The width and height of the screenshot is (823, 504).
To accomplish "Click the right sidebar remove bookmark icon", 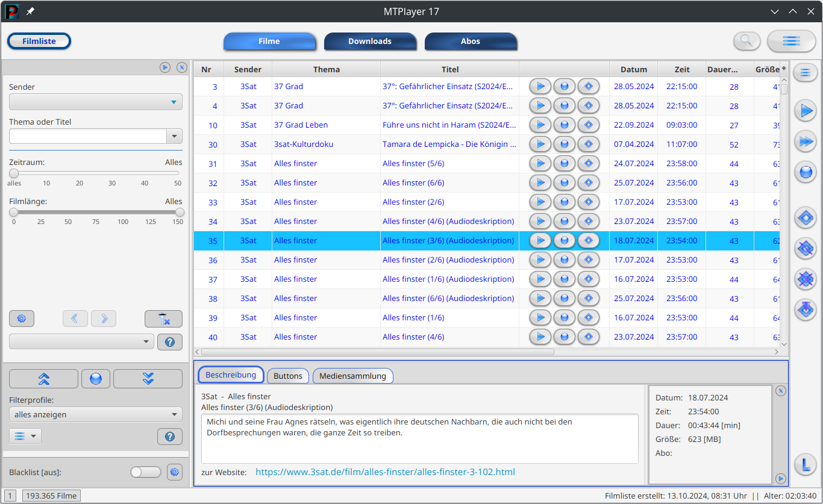I will click(x=805, y=247).
